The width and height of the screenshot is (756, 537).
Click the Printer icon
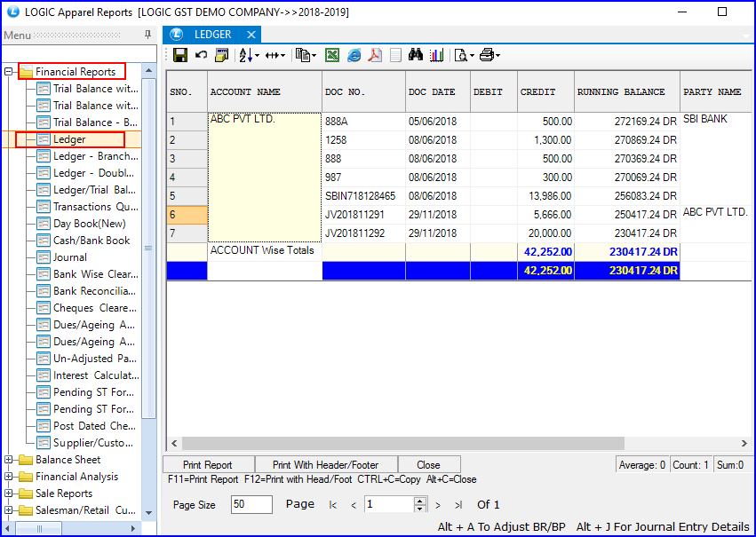point(487,55)
